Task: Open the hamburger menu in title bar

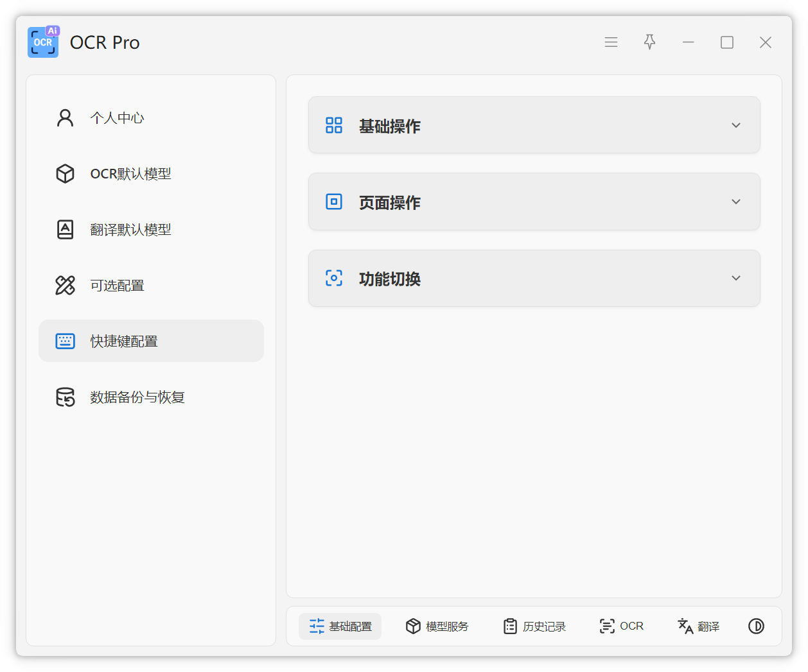Action: (611, 42)
